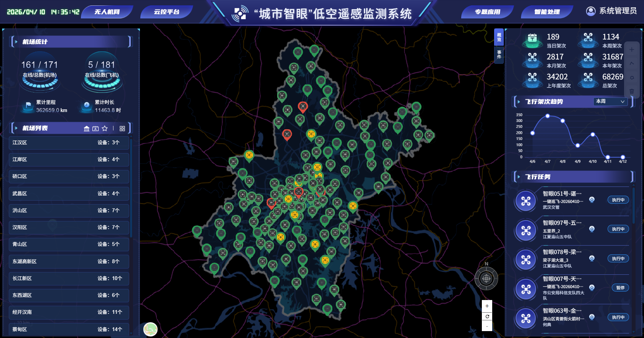Expand the 洪山区 airport list row
Image resolution: width=644 pixels, height=338 pixels.
coord(69,211)
